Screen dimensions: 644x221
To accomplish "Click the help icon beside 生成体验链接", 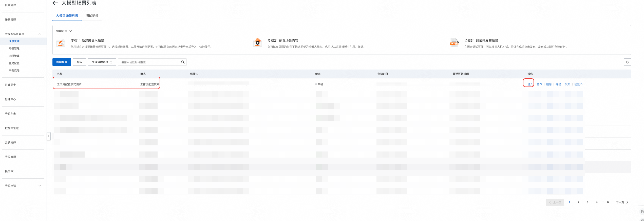I will click(111, 62).
